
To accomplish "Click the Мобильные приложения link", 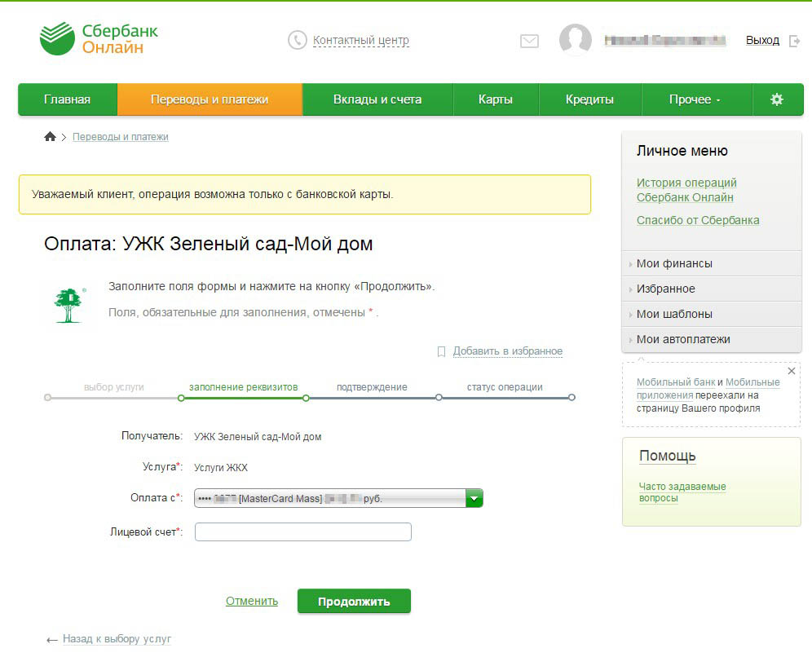I will click(x=708, y=388).
